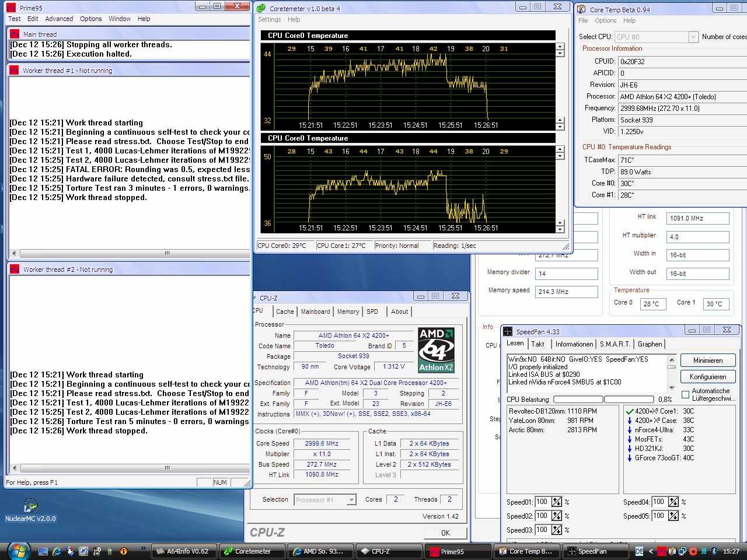Click Worker thread #2 window icon

click(x=14, y=269)
